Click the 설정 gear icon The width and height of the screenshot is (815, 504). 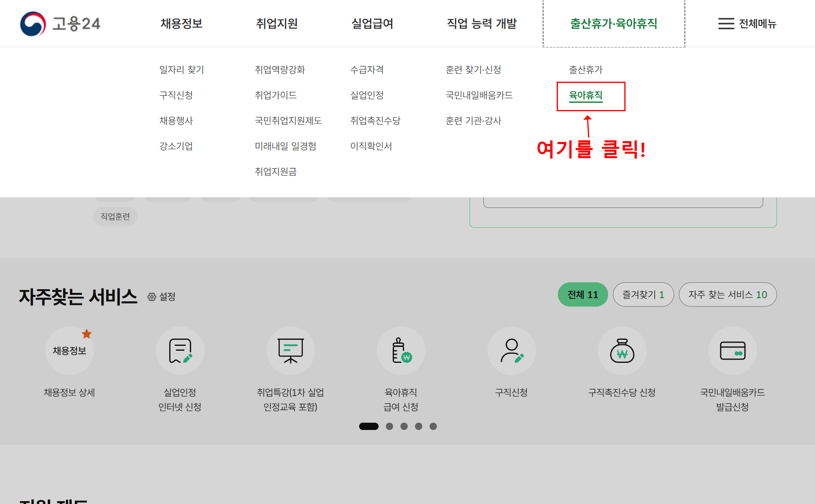coord(152,297)
